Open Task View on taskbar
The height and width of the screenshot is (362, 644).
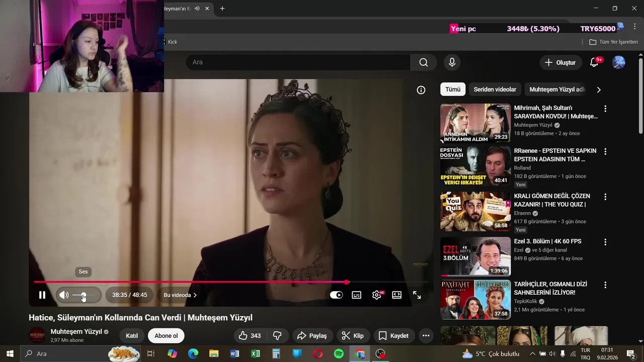pos(150,353)
